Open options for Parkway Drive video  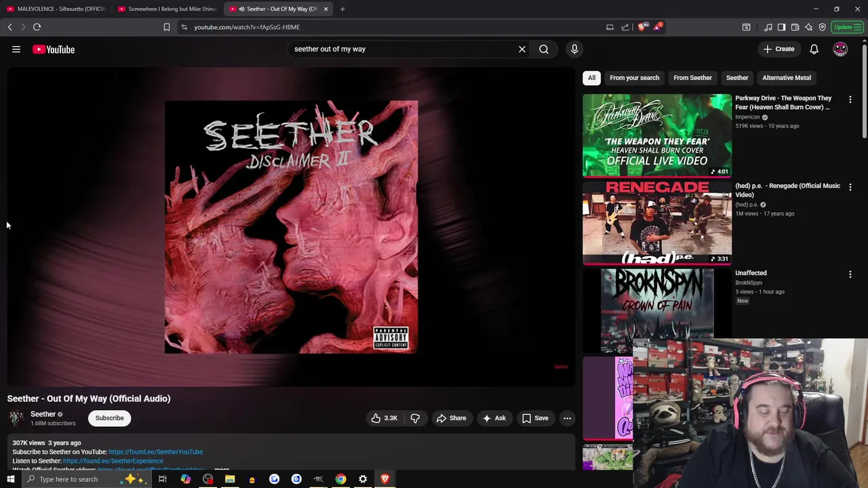click(x=850, y=100)
